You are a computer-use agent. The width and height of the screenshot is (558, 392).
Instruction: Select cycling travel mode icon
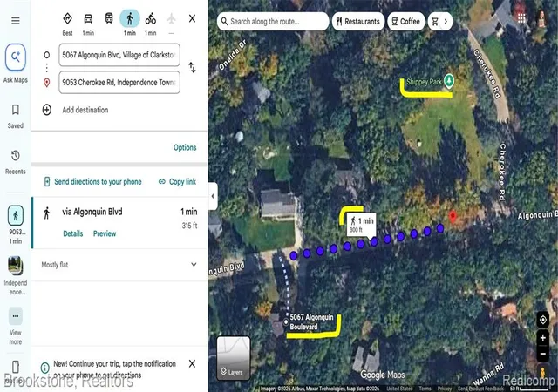coord(151,18)
